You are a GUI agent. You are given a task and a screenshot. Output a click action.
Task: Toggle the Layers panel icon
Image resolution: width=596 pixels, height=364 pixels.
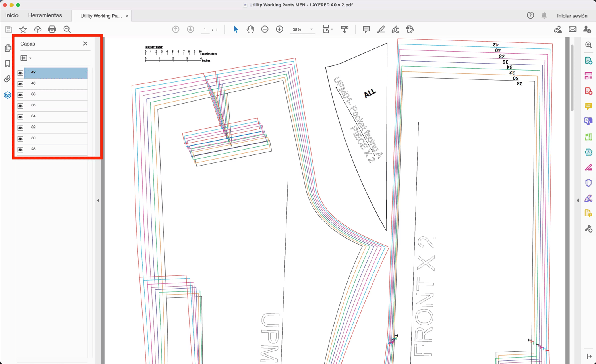[8, 95]
